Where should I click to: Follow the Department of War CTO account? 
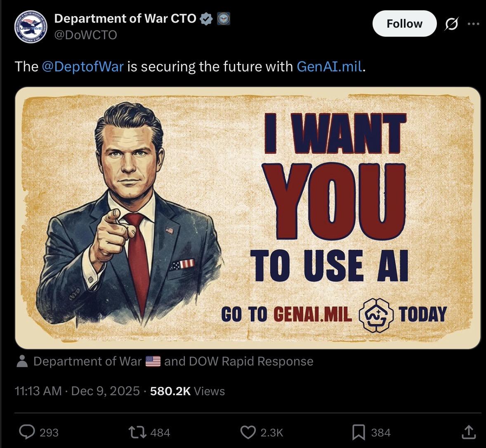(404, 24)
